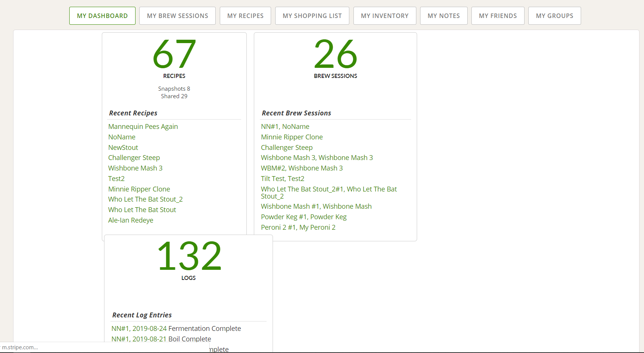Open Powder Keg #1 brew session
This screenshot has width=644, height=353.
point(304,217)
